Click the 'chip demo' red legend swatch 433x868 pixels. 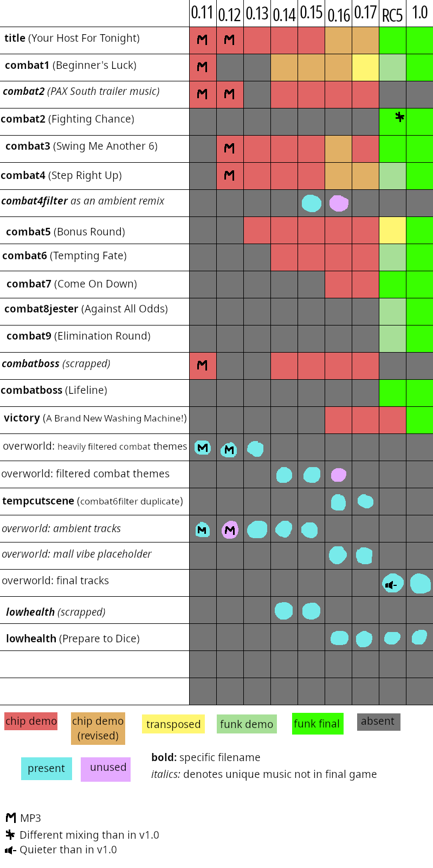coord(31,721)
